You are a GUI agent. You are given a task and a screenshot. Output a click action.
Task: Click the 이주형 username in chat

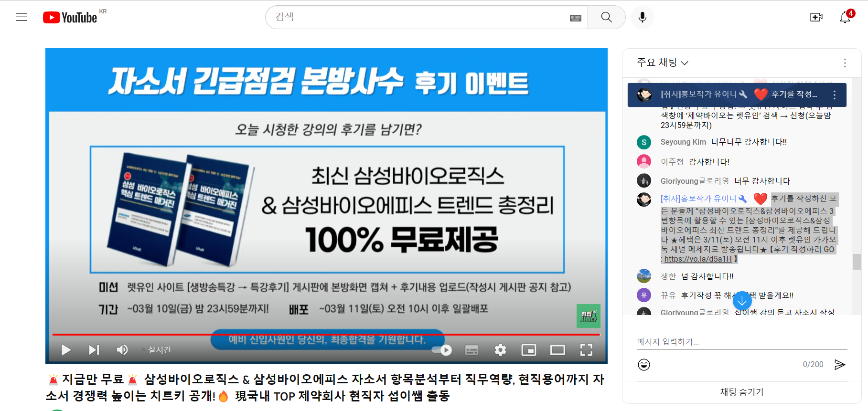pos(672,162)
